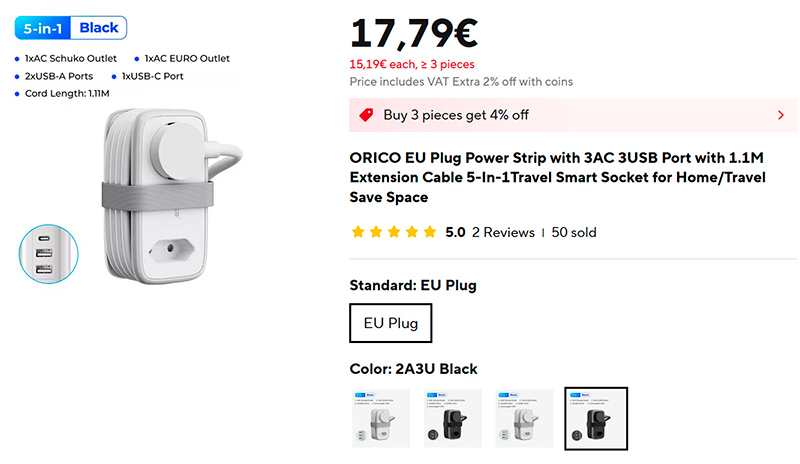Click the USB ports close-up circle inset

pyautogui.click(x=48, y=254)
